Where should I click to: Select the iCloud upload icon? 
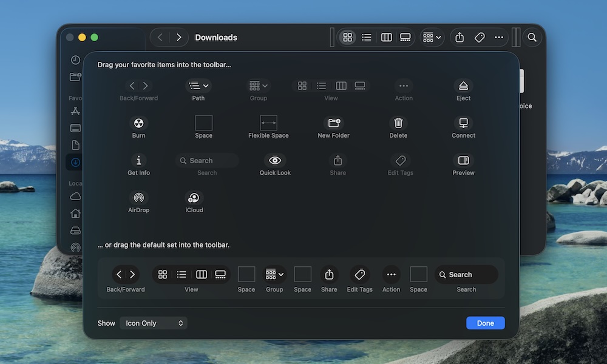(194, 197)
